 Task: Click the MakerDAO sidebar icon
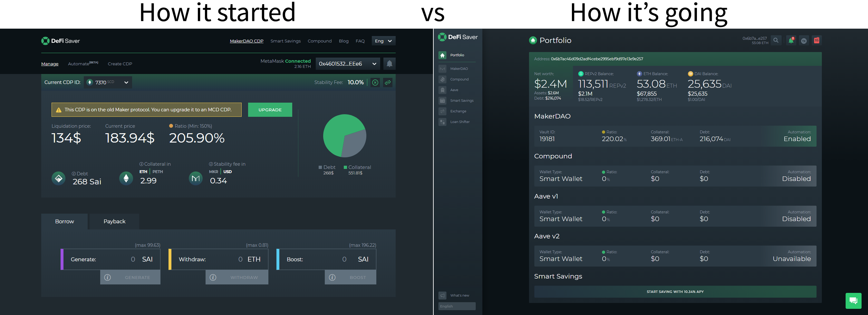[442, 69]
